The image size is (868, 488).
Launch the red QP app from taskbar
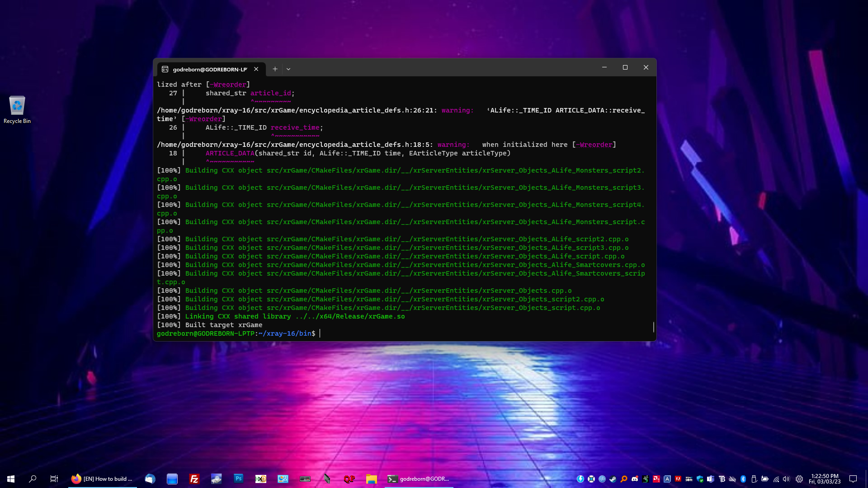(349, 479)
